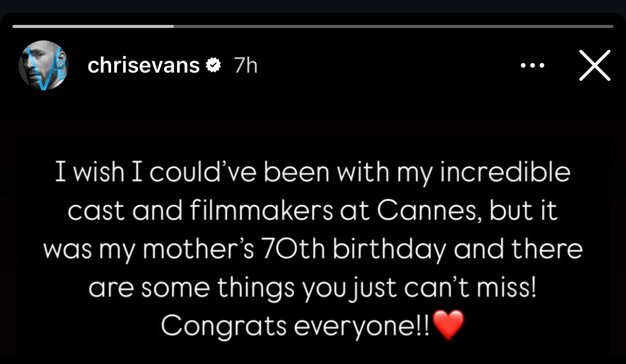Click the right edge to advance story
This screenshot has width=626, height=364.
(x=620, y=207)
